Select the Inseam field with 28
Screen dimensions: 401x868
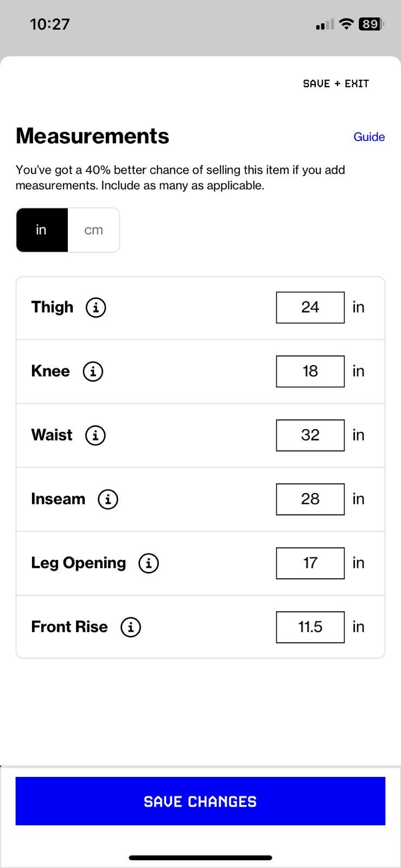coord(310,499)
